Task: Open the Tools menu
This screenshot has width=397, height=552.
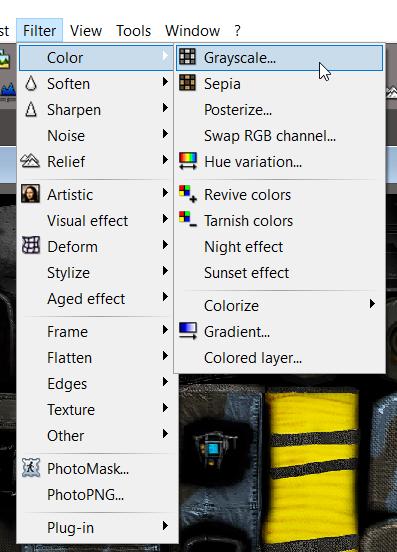Action: pos(133,31)
